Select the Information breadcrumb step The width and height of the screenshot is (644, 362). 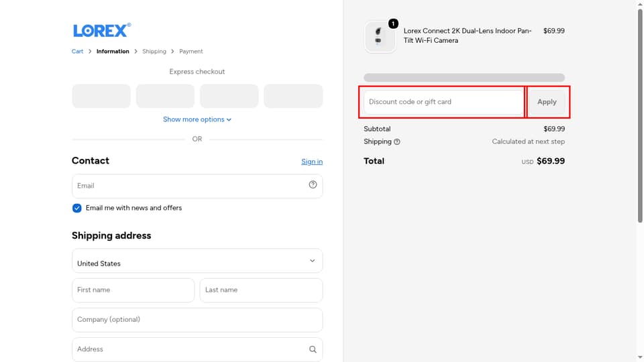point(113,52)
